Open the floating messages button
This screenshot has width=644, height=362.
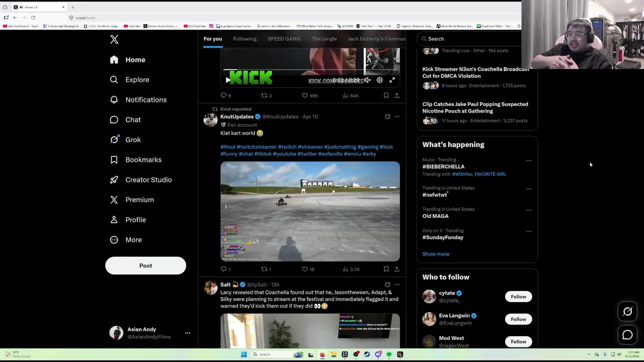[627, 335]
